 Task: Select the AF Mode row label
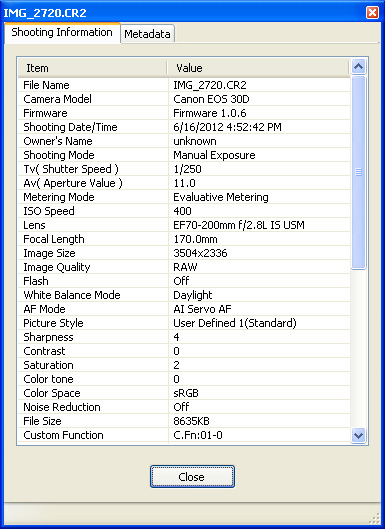pos(44,309)
